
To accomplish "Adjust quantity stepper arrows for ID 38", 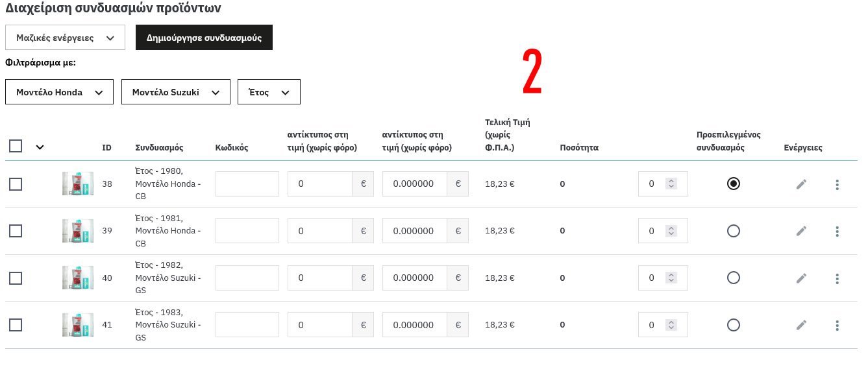I will coord(671,184).
